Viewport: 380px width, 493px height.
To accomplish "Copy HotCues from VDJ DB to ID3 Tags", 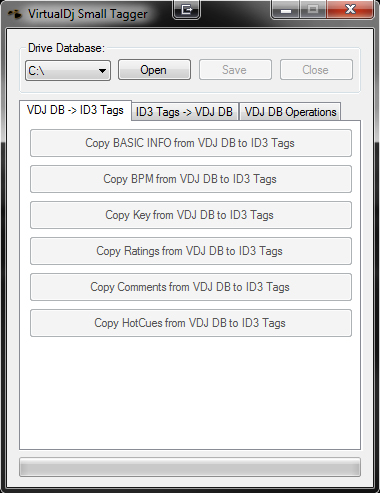I will 191,323.
